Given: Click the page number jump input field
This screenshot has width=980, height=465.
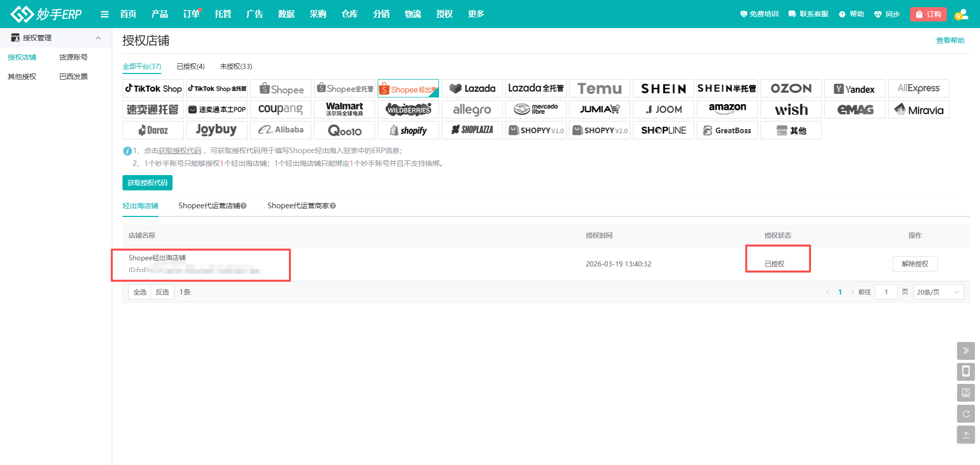Looking at the screenshot, I should [886, 292].
